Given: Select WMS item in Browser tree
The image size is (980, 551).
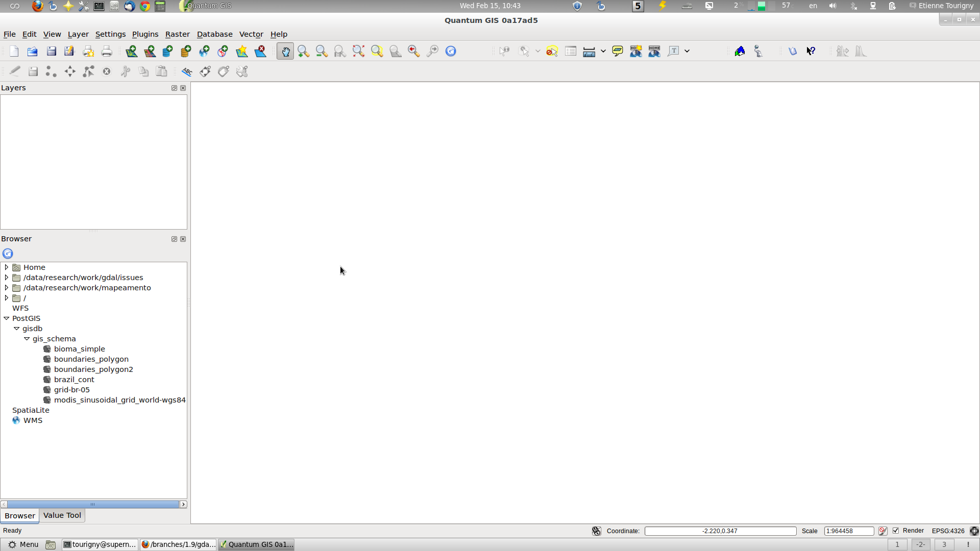Looking at the screenshot, I should point(33,420).
